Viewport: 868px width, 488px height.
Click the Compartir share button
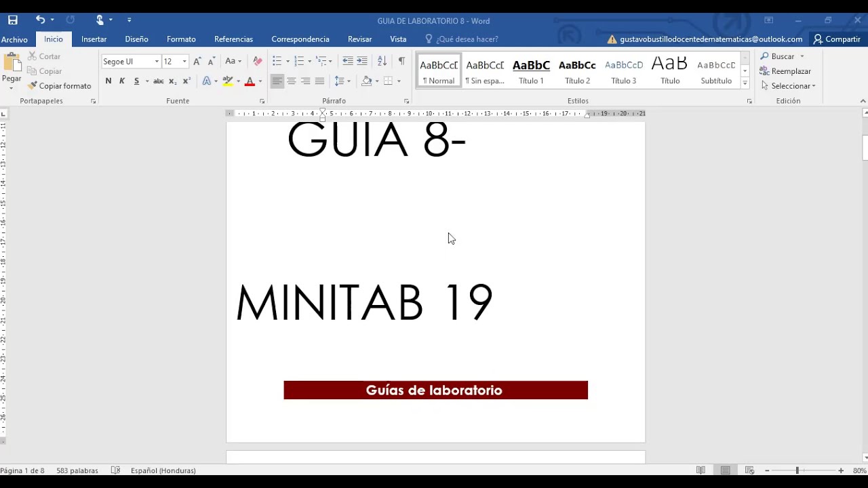[x=837, y=39]
